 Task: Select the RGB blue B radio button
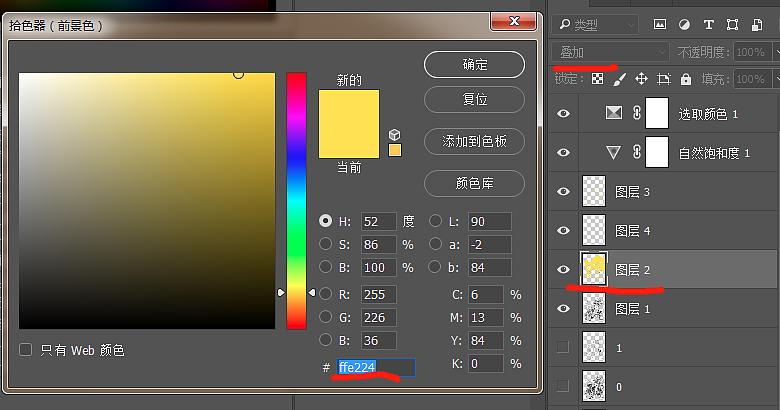pyautogui.click(x=325, y=339)
